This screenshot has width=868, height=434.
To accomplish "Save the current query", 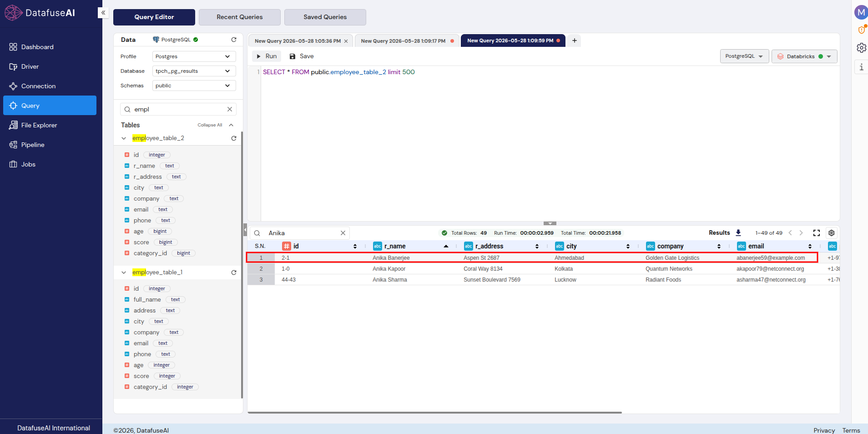I will pos(302,56).
